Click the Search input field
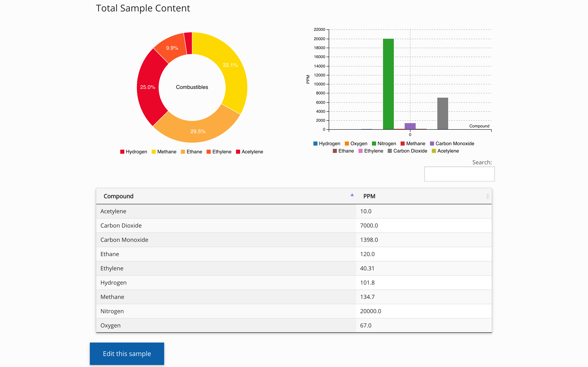This screenshot has width=588, height=367. [x=459, y=174]
